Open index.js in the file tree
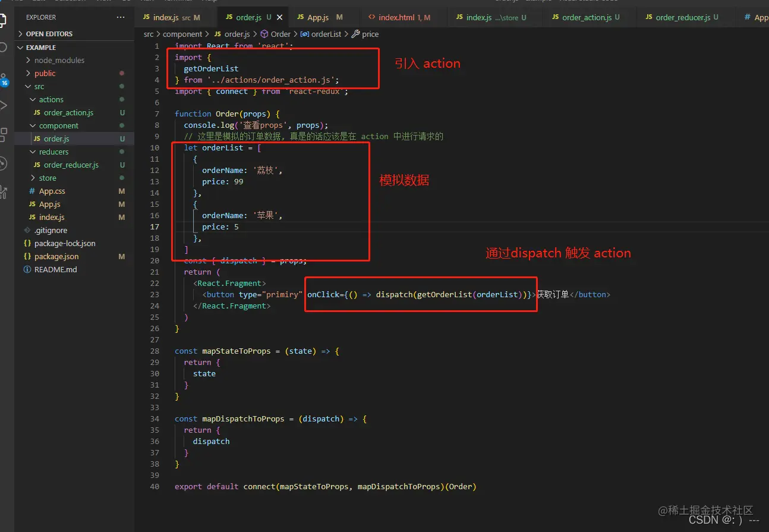Screen dimensions: 769x532 coord(74,217)
